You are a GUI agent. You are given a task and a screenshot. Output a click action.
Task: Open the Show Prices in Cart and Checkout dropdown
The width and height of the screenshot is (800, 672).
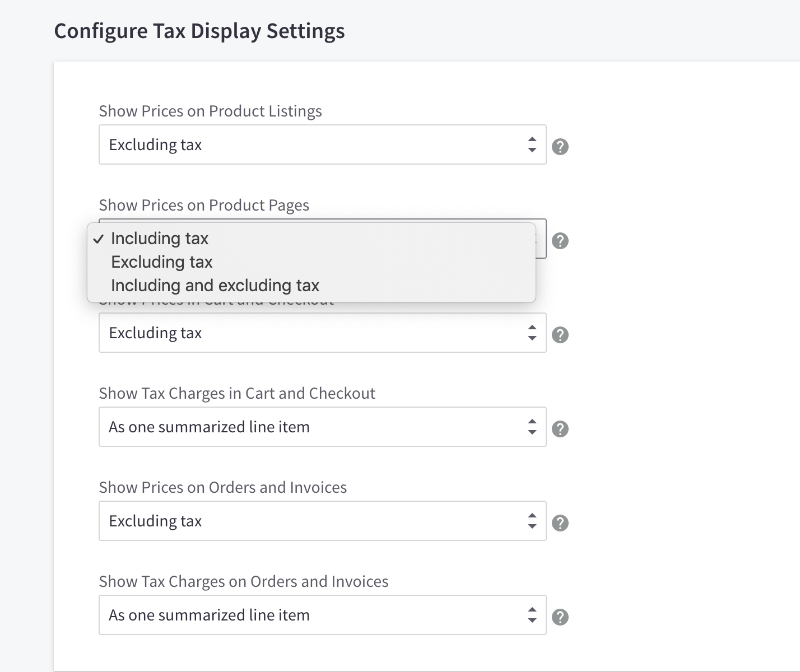322,333
